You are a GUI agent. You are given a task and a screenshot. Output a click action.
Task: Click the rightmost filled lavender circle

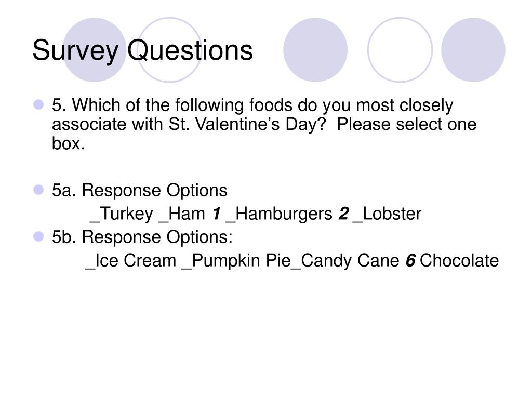[x=473, y=50]
